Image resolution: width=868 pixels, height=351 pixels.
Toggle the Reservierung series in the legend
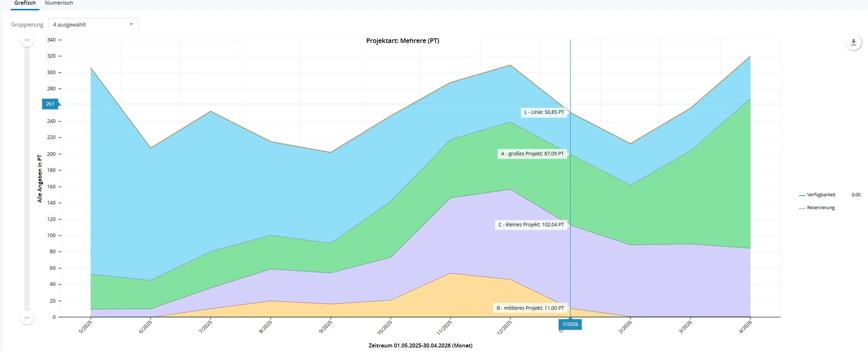[x=821, y=208]
